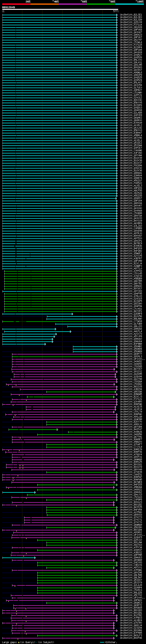The image size is (146, 644).
Task: Open the UniRef100_Q2ENF8 entry
Action: click(131, 314)
